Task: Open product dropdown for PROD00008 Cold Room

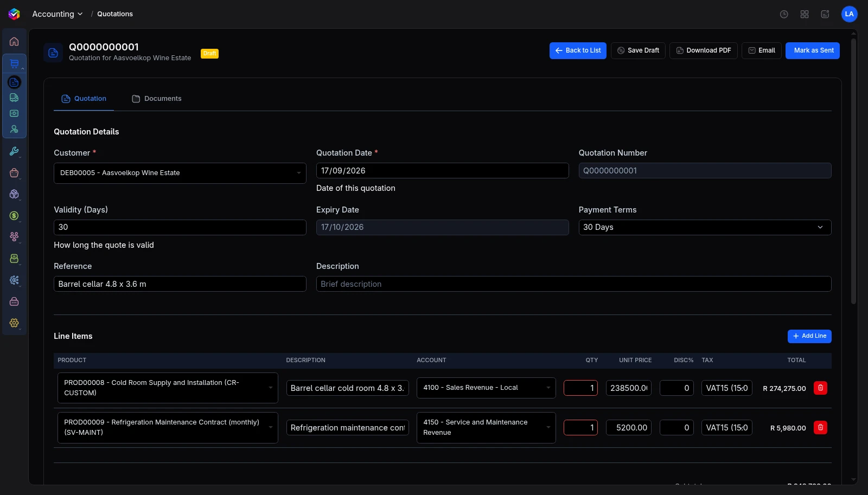Action: (x=168, y=388)
